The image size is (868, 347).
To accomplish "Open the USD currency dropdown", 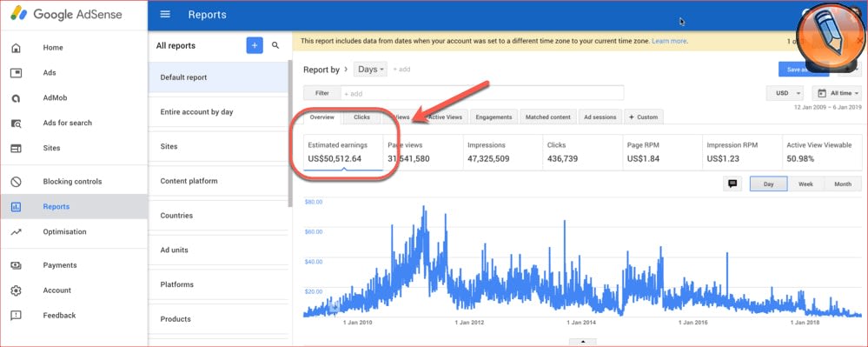I will click(x=785, y=93).
